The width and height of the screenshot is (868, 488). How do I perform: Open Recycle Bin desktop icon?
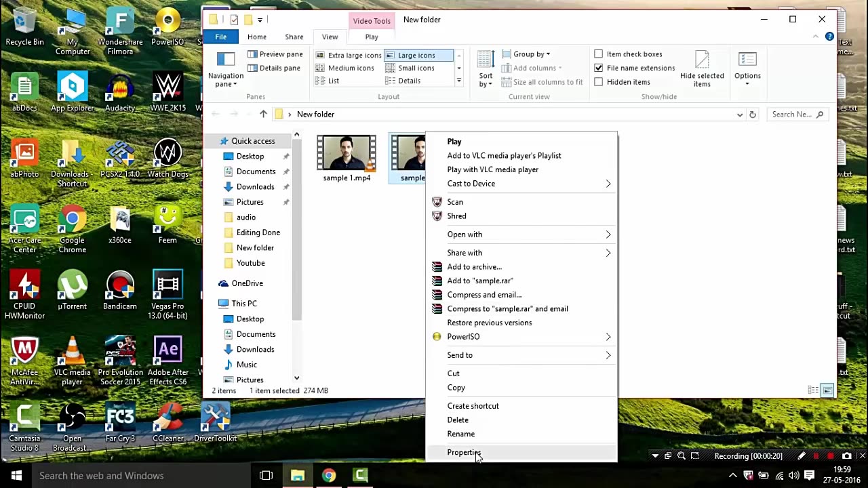24,27
